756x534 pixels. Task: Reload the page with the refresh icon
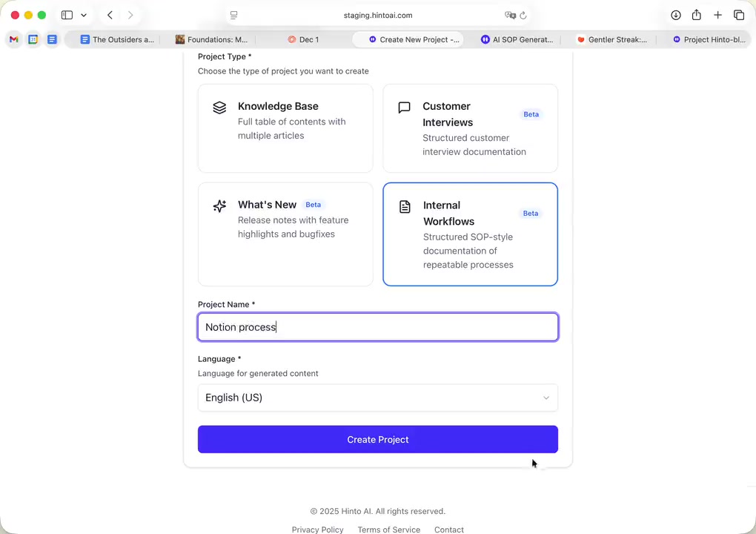523,15
